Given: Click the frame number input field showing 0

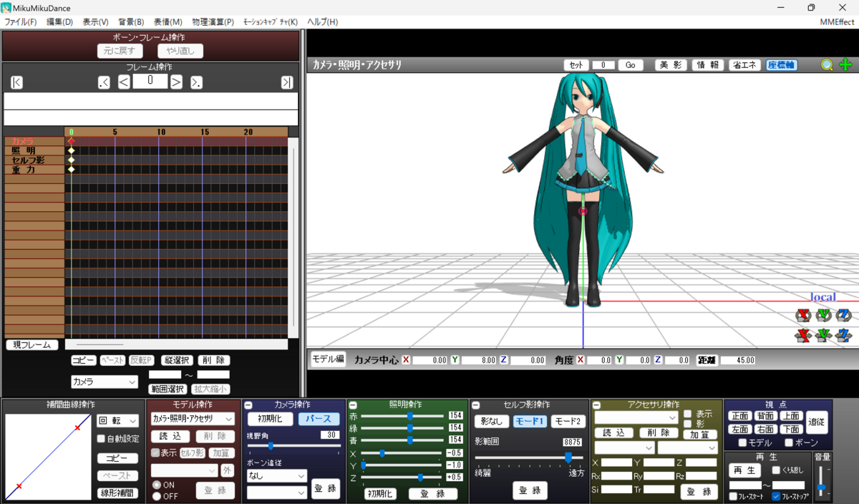Looking at the screenshot, I should tap(150, 81).
